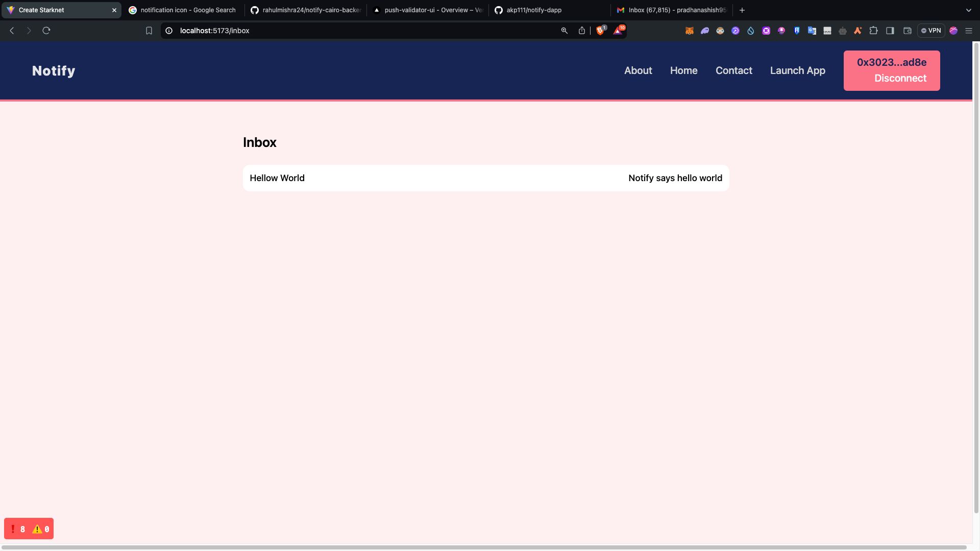Click the status bar error count badge 8
This screenshot has height=551, width=980.
tap(22, 528)
